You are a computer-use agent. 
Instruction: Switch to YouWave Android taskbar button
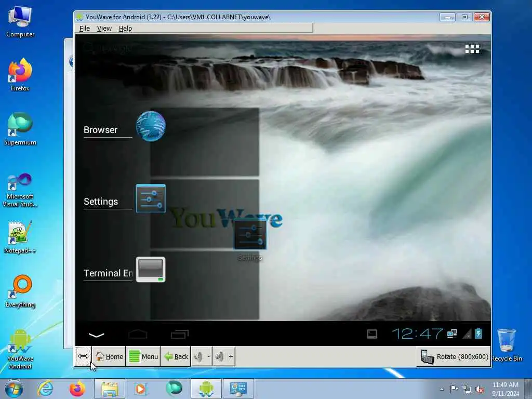[x=206, y=389]
